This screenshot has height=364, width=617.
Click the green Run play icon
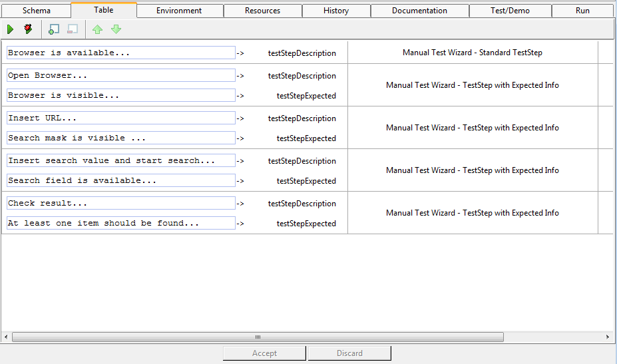tap(10, 29)
